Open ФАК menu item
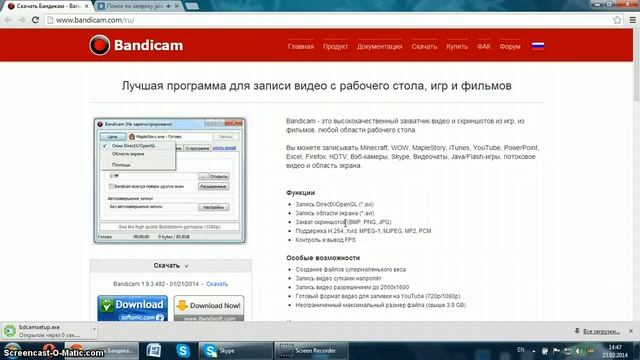Image resolution: width=640 pixels, height=360 pixels. tap(484, 47)
